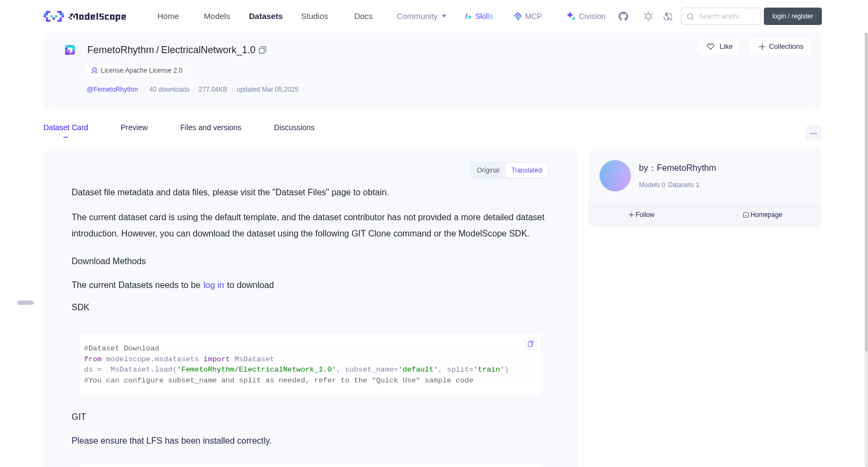Click 'Models 0' count
Screen dimensions: 868x467
click(652, 185)
